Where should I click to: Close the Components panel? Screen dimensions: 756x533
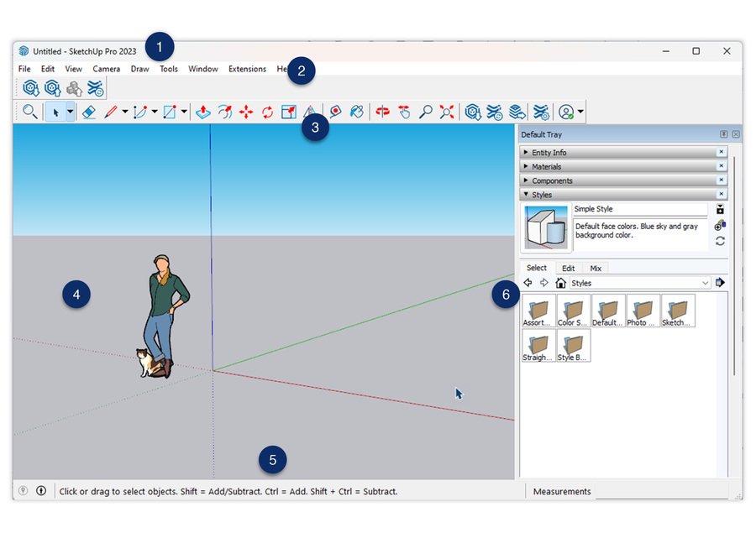(721, 180)
